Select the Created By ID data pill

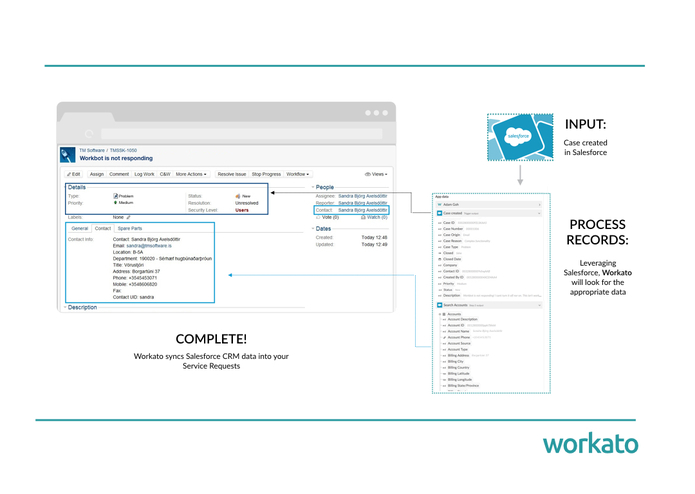point(453,277)
